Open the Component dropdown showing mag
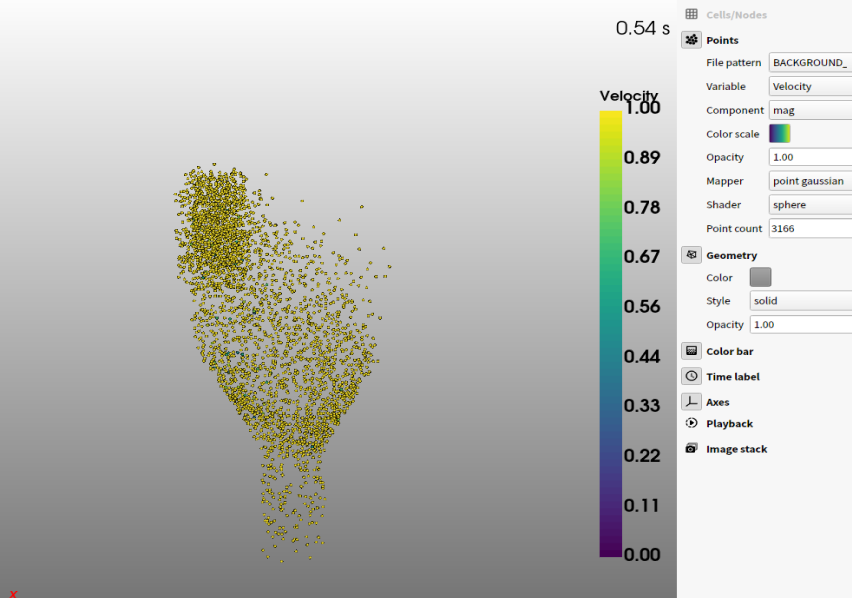 pyautogui.click(x=810, y=110)
